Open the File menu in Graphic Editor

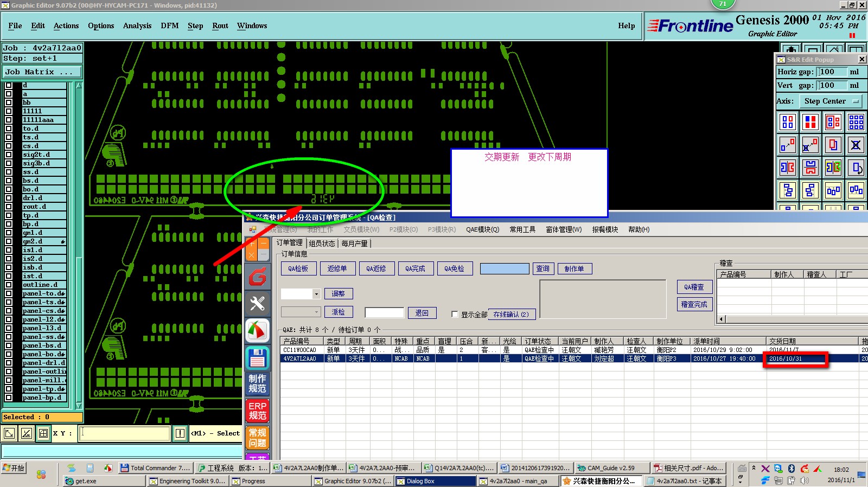15,25
